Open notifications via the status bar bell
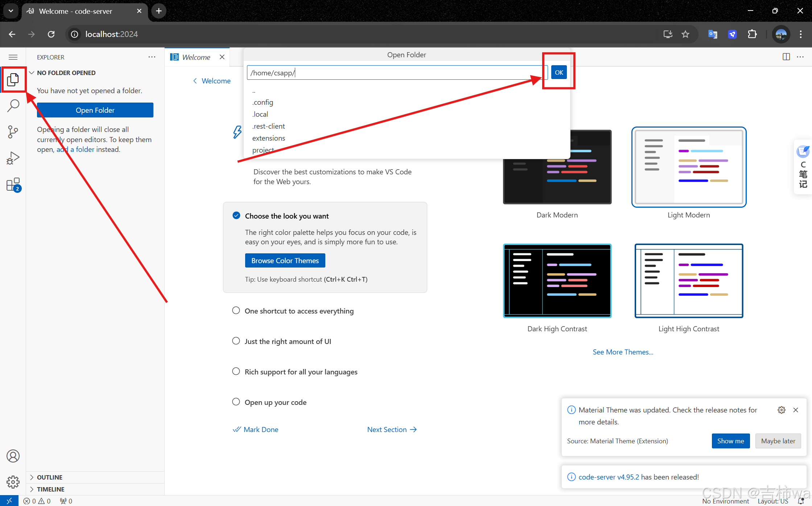 pyautogui.click(x=801, y=501)
